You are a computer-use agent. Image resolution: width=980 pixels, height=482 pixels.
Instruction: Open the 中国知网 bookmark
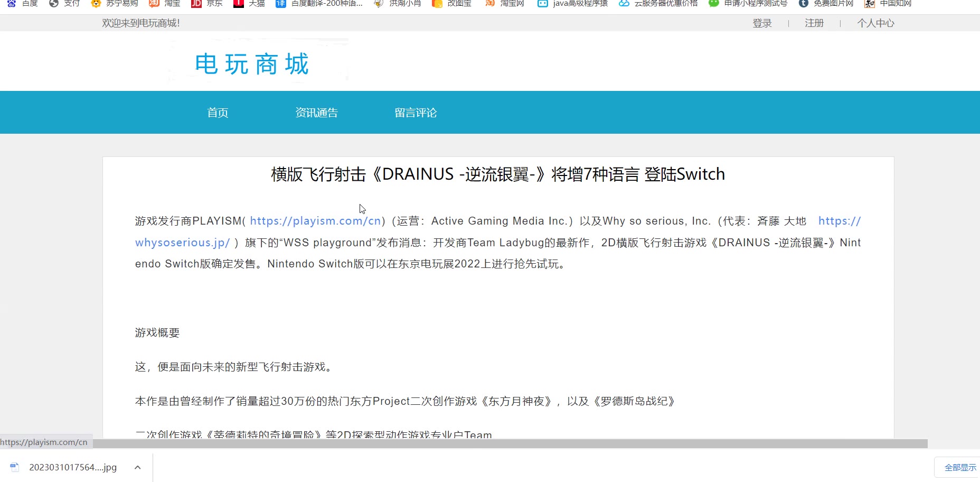(888, 3)
